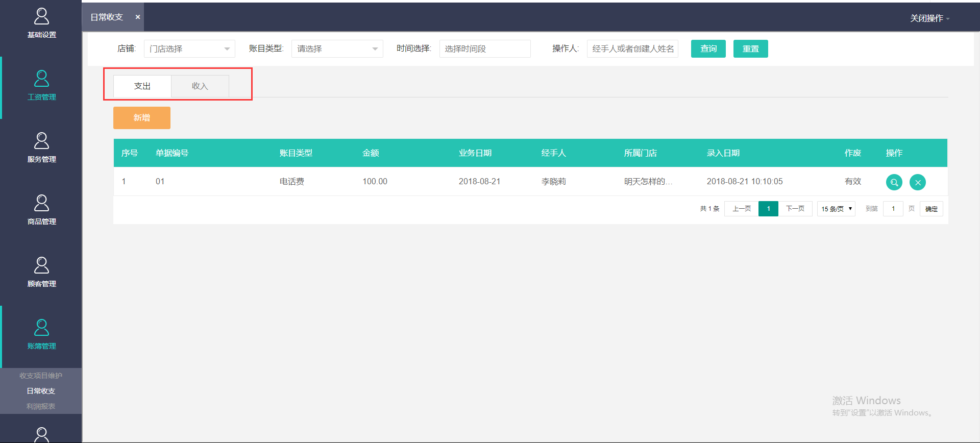The height and width of the screenshot is (443, 980).
Task: Expand the 关闭操作 dropdown
Action: [929, 18]
